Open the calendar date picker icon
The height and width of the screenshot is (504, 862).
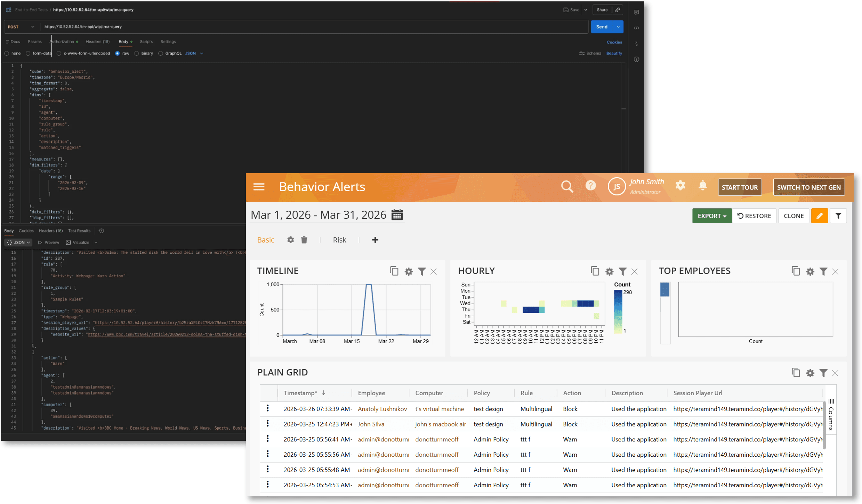click(x=397, y=215)
